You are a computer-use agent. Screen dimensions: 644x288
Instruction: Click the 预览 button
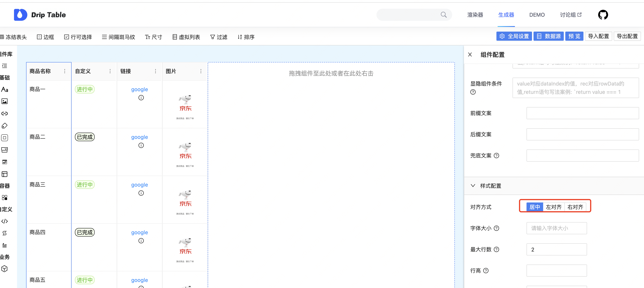(x=574, y=36)
